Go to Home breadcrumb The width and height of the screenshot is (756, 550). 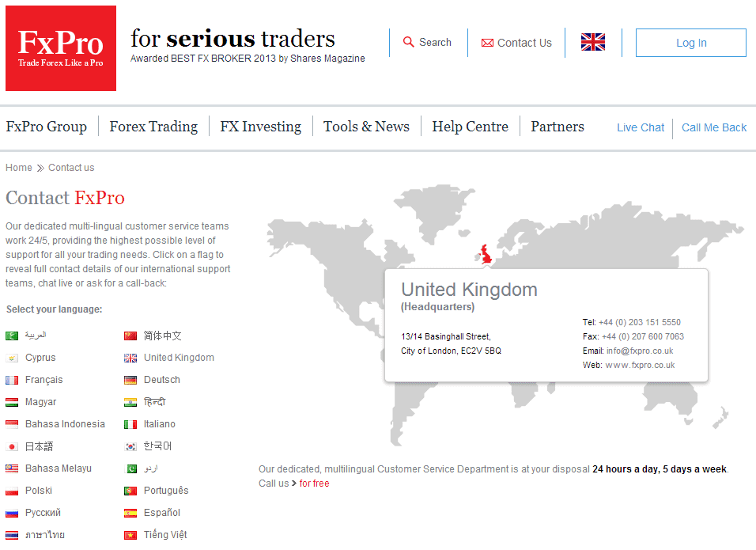point(19,168)
